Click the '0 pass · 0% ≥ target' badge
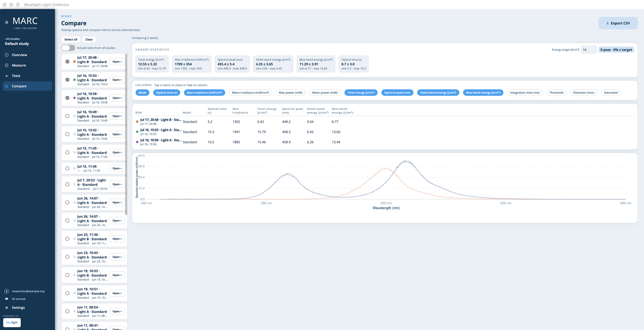This screenshot has height=330, width=644. point(616,50)
